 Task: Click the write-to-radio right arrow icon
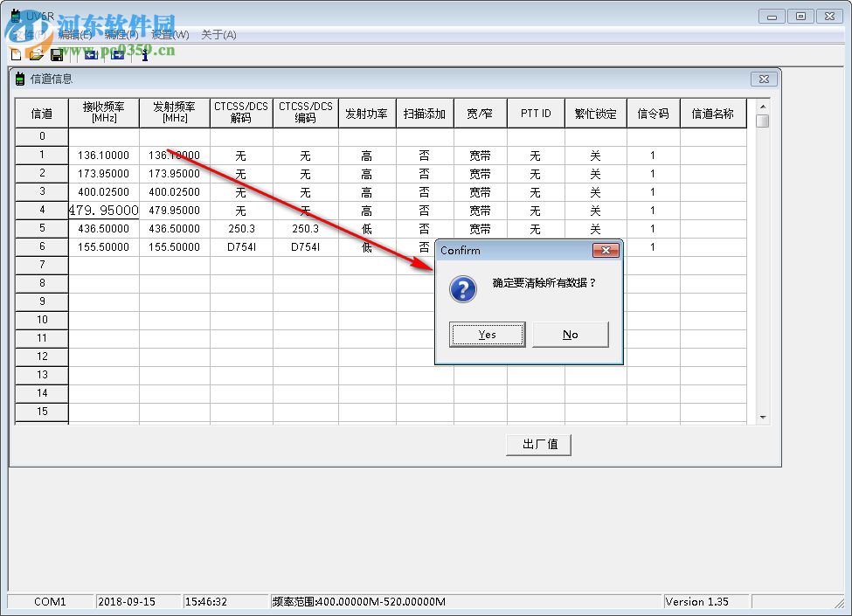[x=117, y=54]
